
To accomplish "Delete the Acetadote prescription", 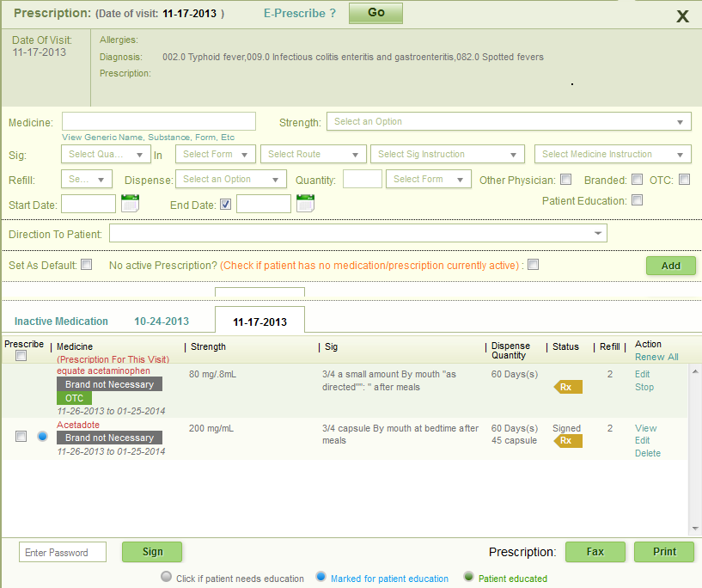I will pyautogui.click(x=647, y=453).
